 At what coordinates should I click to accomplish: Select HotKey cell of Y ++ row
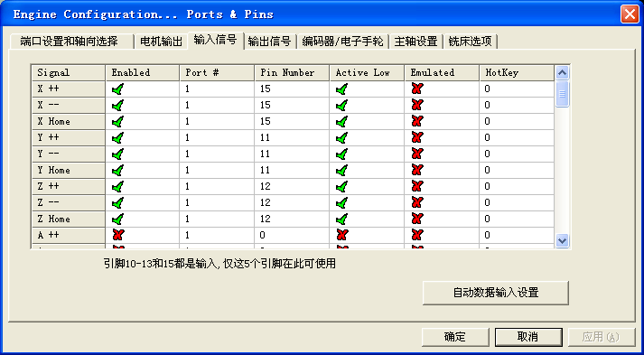coord(517,138)
